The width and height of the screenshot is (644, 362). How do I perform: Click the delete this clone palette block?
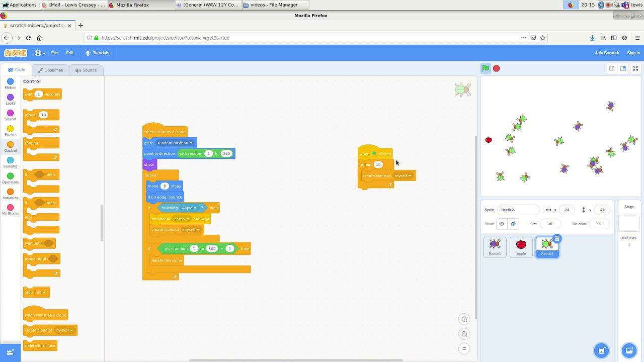[x=40, y=345]
